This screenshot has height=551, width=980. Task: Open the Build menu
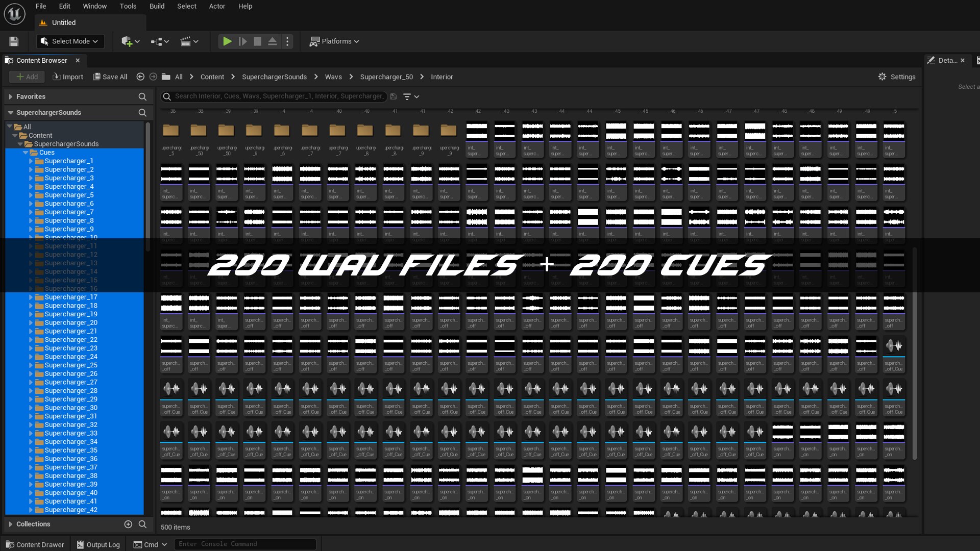(x=157, y=6)
